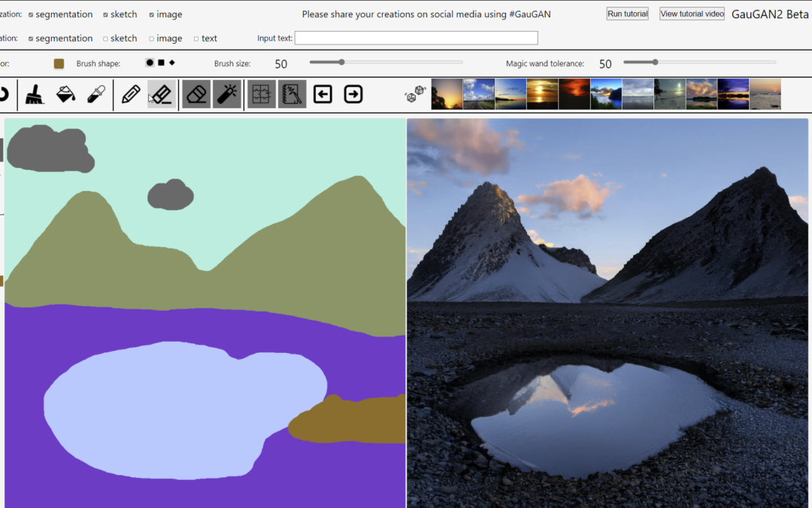
Task: Select the Fill bucket tool
Action: (x=65, y=94)
